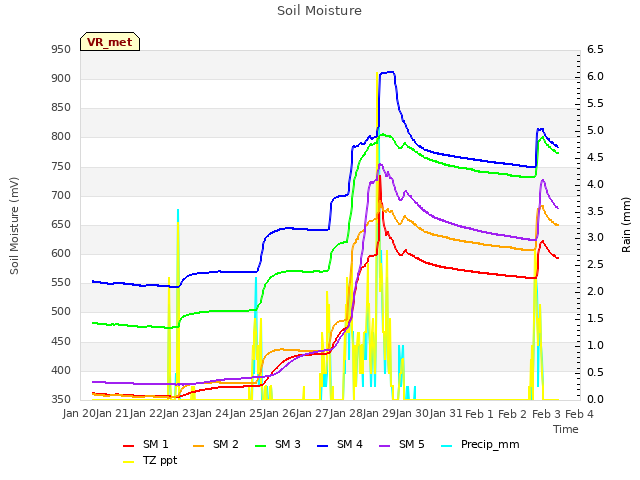Click the Jan 31 date tick label
Screen dimensions: 640x480
coord(447,414)
